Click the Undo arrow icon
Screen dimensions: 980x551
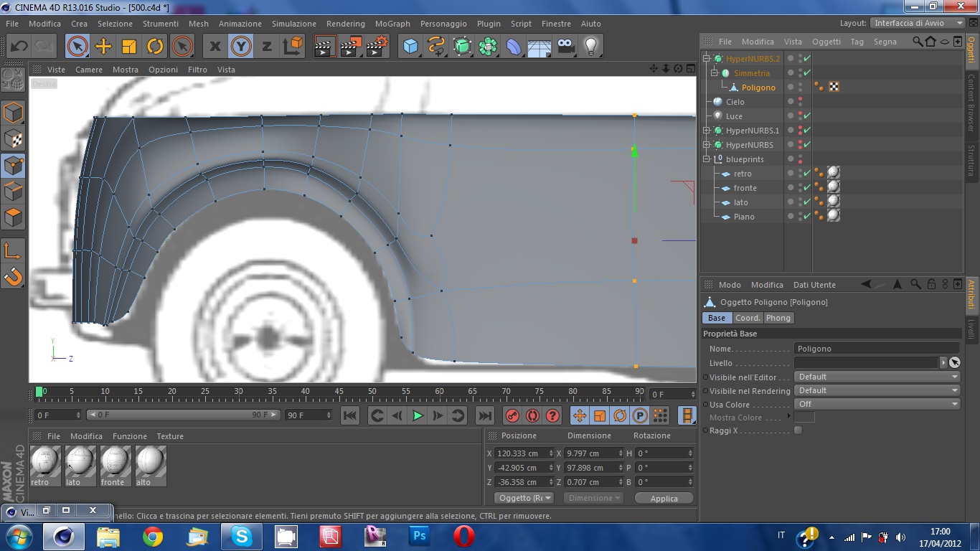[19, 47]
